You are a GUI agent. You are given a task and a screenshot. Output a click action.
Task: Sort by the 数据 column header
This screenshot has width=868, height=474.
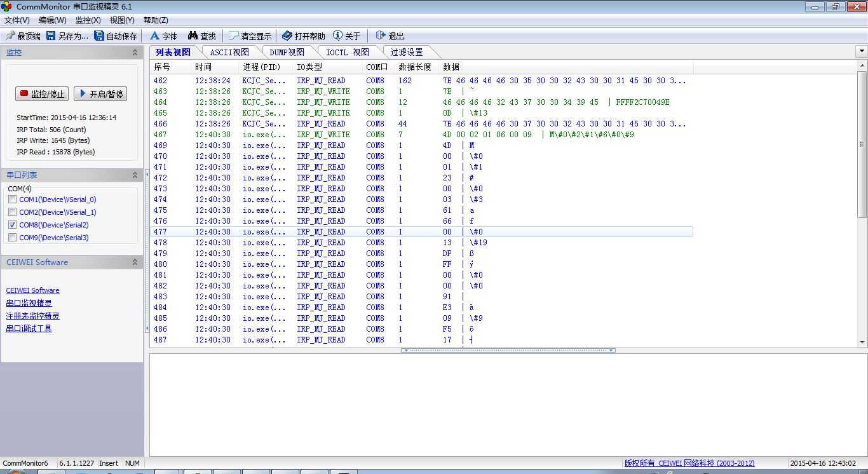(566, 67)
